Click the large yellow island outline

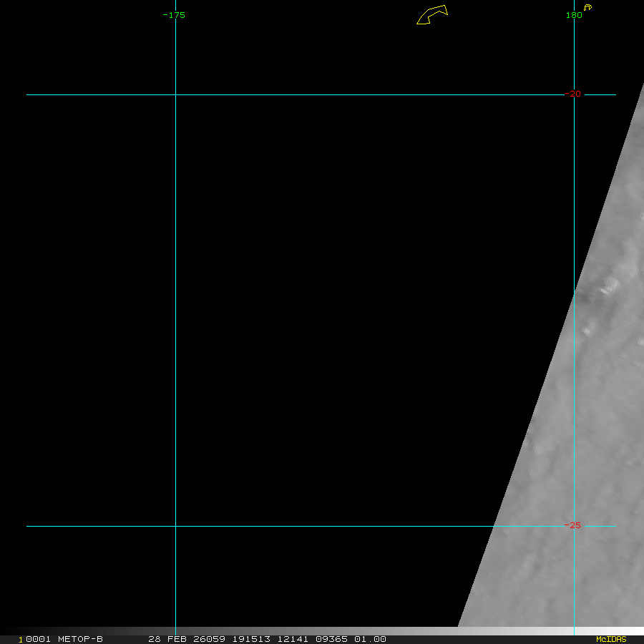[432, 15]
